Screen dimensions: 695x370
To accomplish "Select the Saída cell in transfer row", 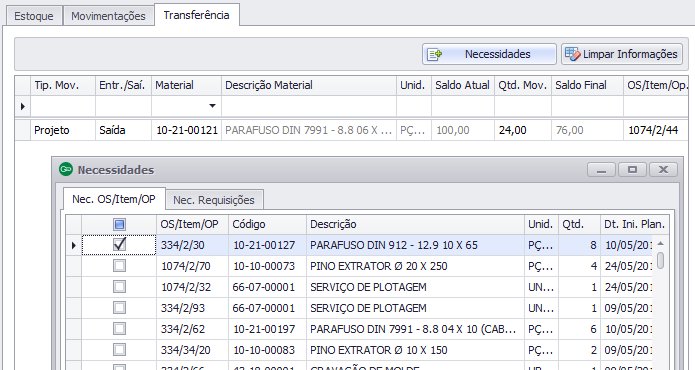I will (123, 130).
